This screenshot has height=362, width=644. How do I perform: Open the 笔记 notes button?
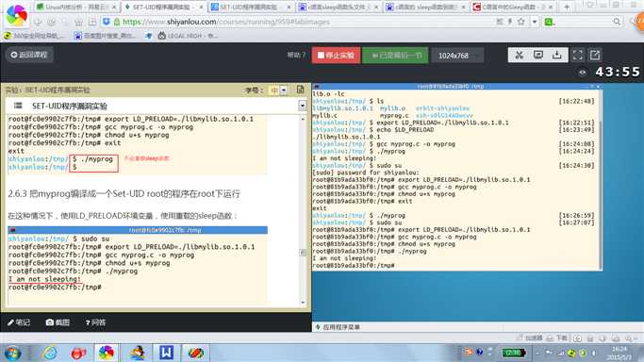click(x=19, y=322)
